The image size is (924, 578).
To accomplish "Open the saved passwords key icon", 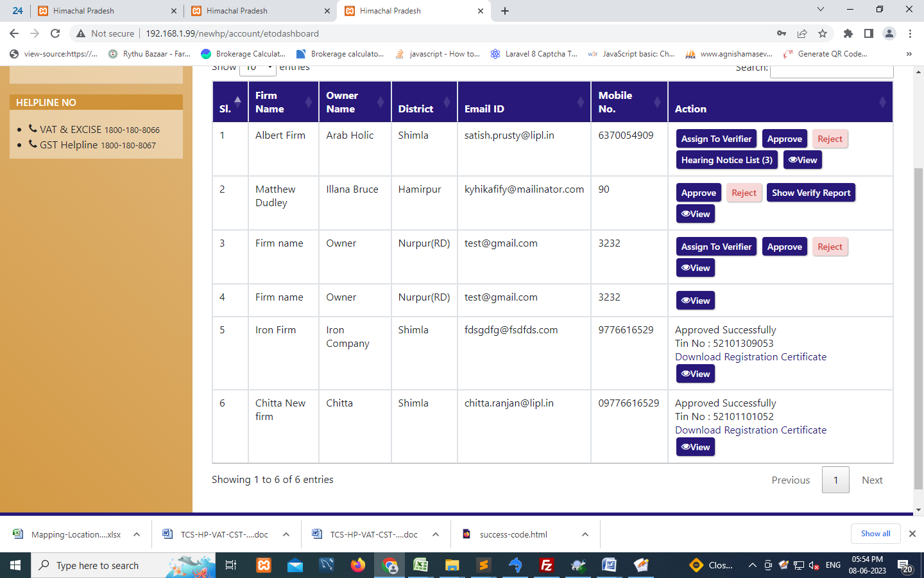I will [781, 33].
